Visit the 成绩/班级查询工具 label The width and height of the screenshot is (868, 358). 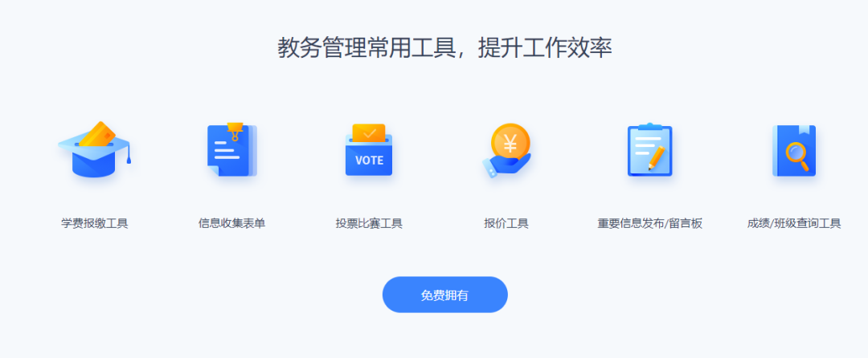794,224
